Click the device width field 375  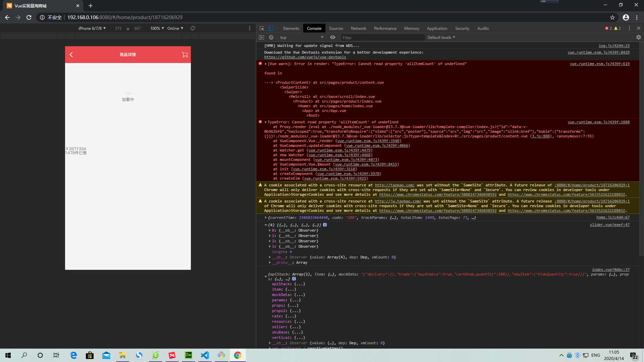pos(118,28)
